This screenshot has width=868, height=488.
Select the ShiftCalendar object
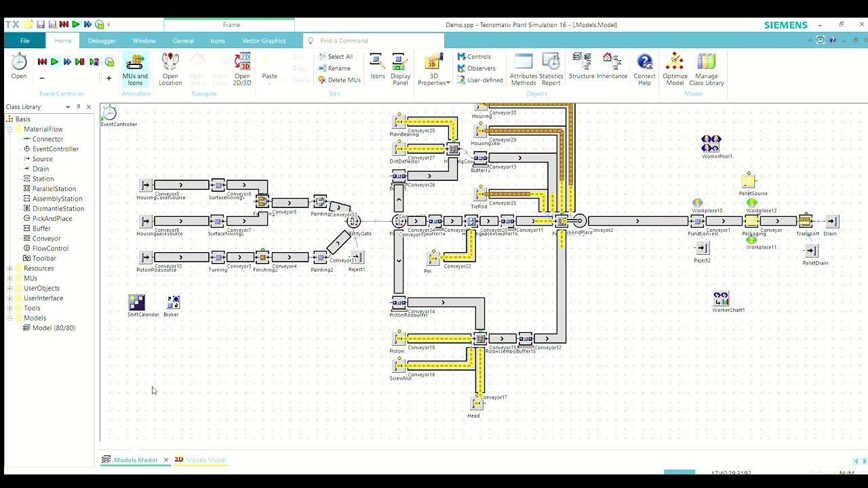click(137, 302)
